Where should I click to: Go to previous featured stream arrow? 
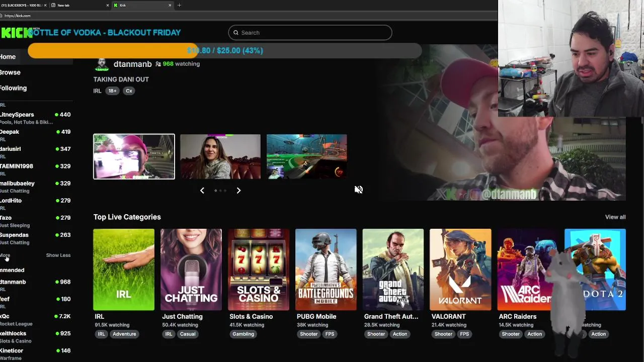click(x=202, y=191)
